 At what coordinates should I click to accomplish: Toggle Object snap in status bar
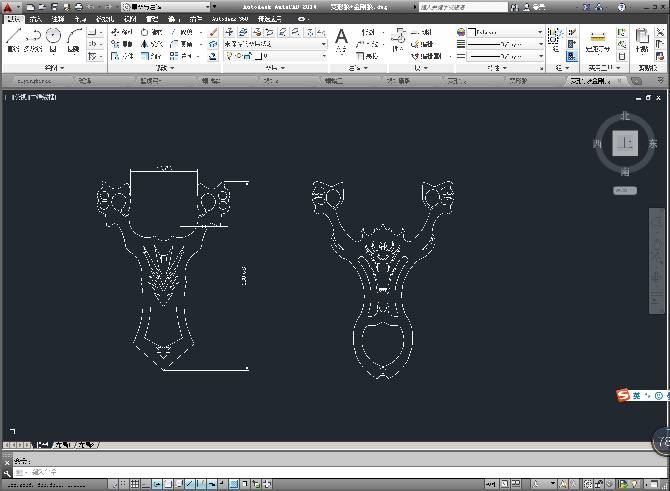point(168,484)
